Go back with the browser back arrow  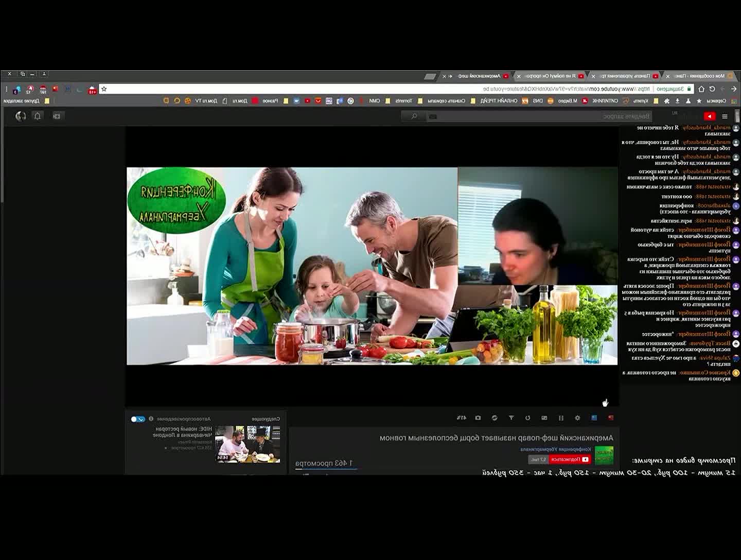734,89
